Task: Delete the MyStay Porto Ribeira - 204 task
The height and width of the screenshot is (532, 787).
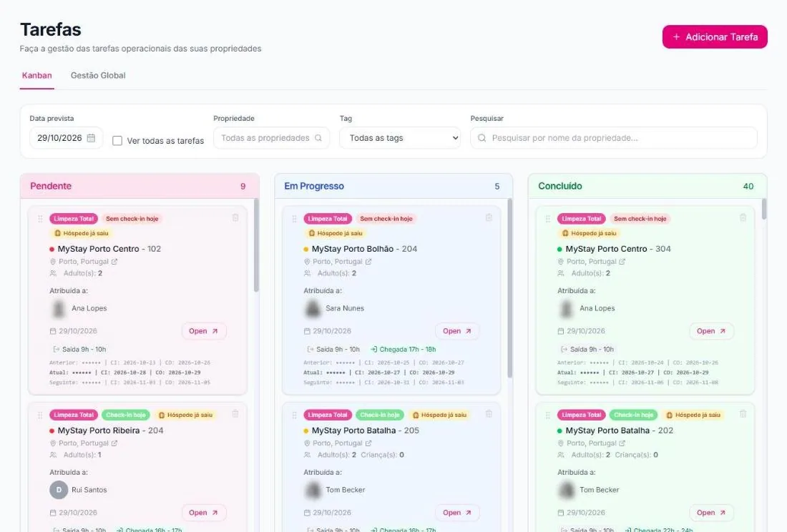Action: tap(235, 414)
